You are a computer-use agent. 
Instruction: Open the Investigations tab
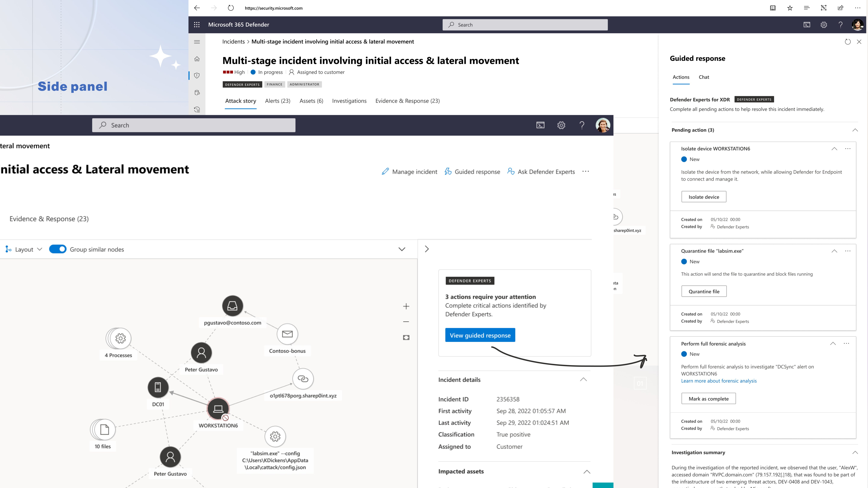click(349, 101)
